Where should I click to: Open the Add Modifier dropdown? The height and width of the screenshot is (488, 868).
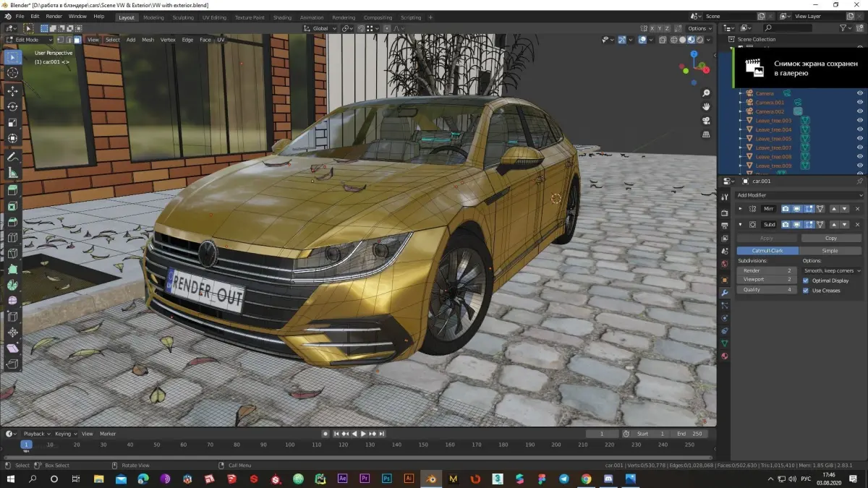(x=799, y=195)
